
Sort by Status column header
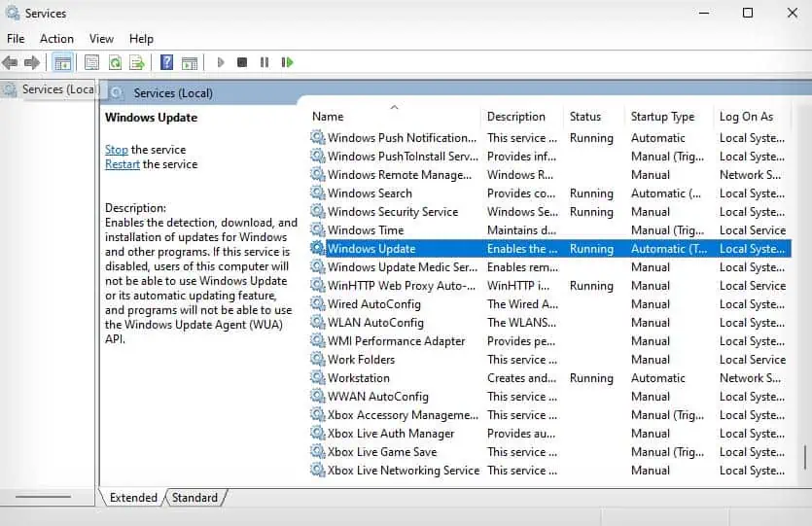[x=594, y=117]
